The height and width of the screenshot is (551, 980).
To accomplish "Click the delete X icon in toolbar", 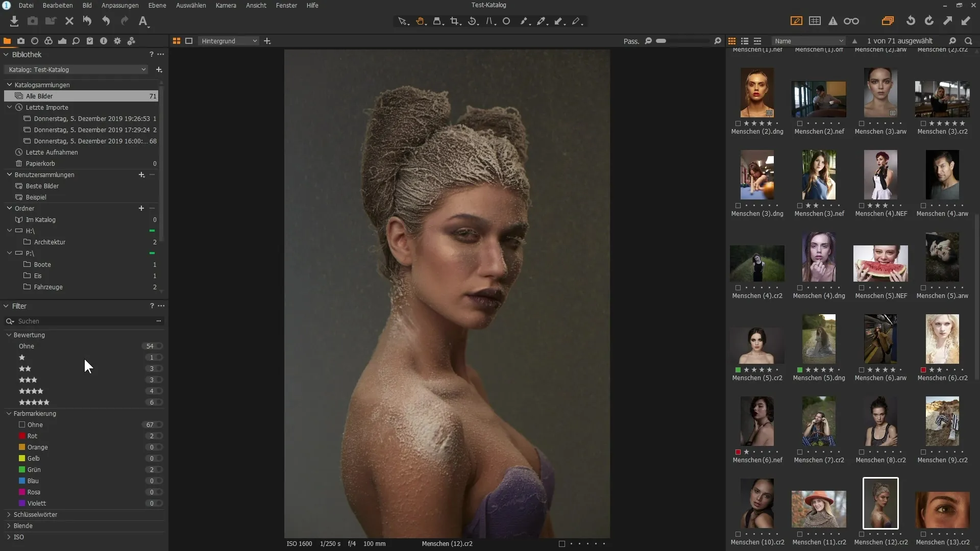I will [69, 21].
